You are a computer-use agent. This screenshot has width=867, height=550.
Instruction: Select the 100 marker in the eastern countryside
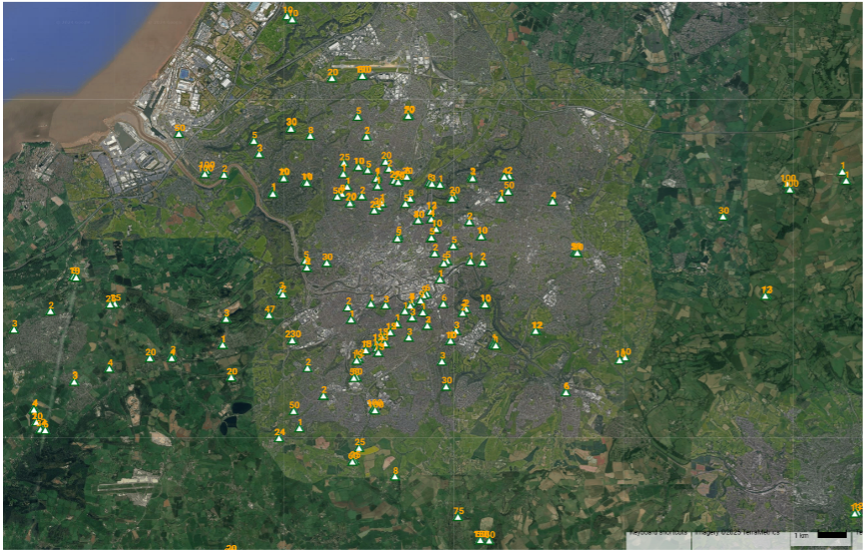coord(788,184)
